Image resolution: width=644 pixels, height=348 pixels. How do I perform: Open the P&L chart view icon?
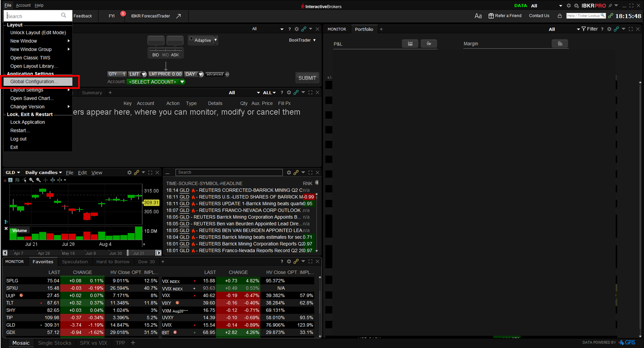[410, 43]
